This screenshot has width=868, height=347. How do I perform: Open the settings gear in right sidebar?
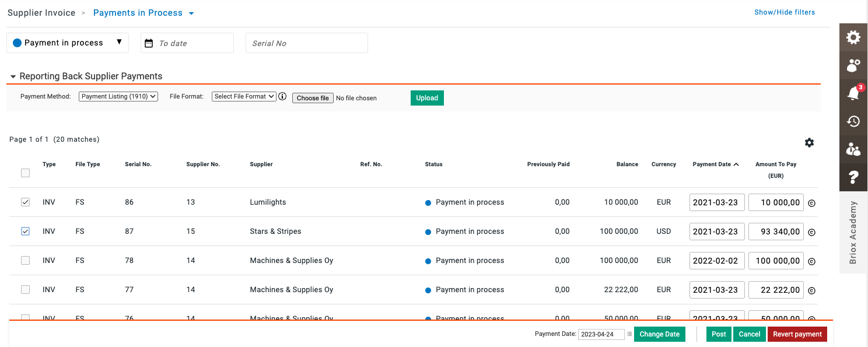pos(853,38)
